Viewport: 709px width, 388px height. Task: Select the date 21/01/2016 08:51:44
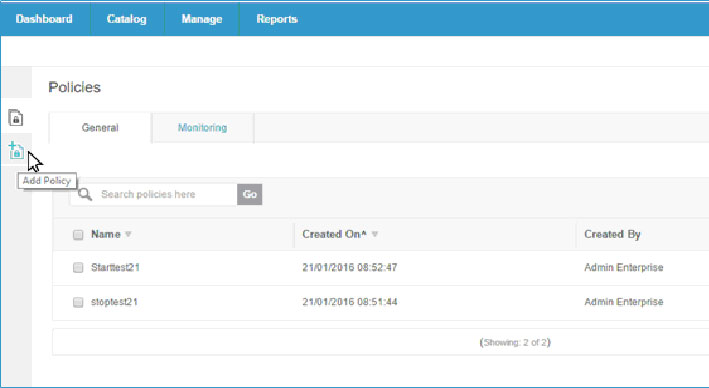(350, 302)
